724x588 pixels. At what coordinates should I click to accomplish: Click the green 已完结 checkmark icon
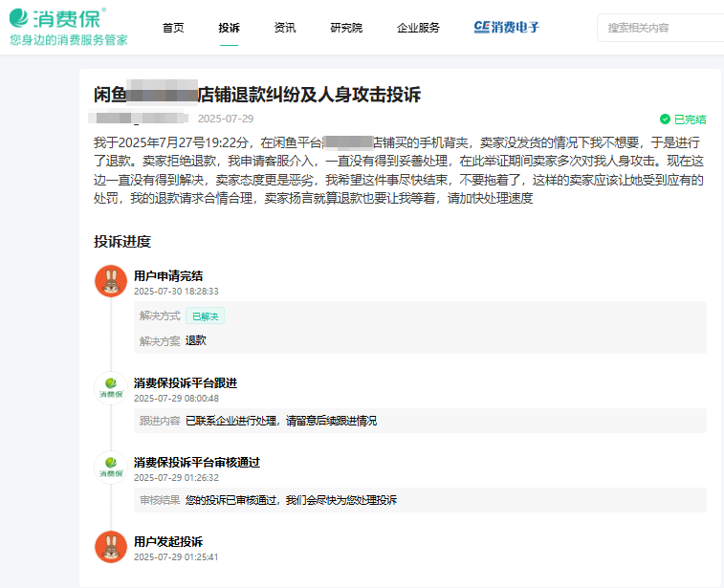(x=665, y=120)
